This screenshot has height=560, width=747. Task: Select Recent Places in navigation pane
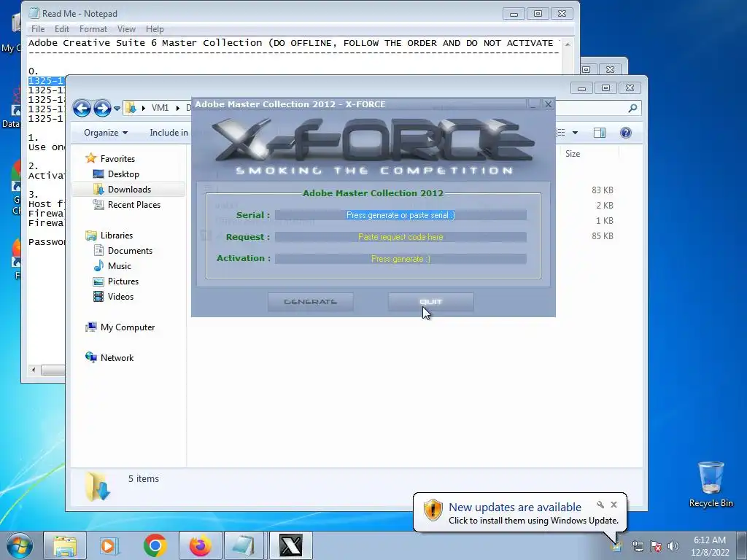pos(133,205)
